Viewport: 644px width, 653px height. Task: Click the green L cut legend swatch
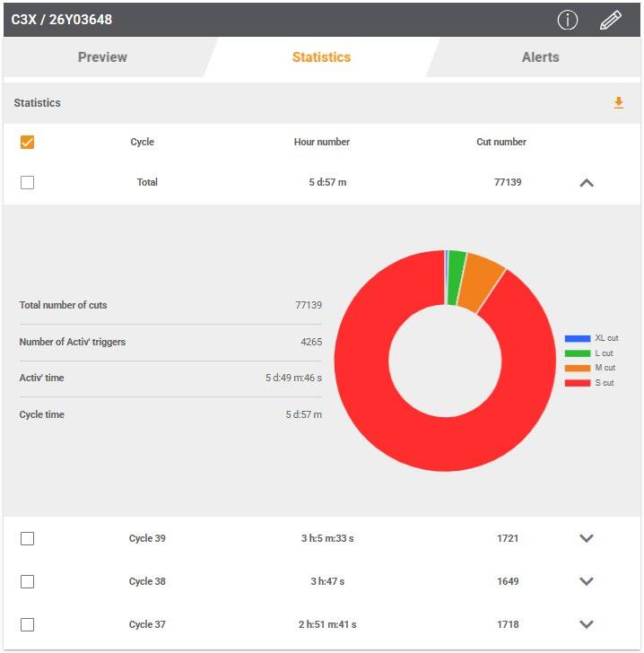(578, 353)
